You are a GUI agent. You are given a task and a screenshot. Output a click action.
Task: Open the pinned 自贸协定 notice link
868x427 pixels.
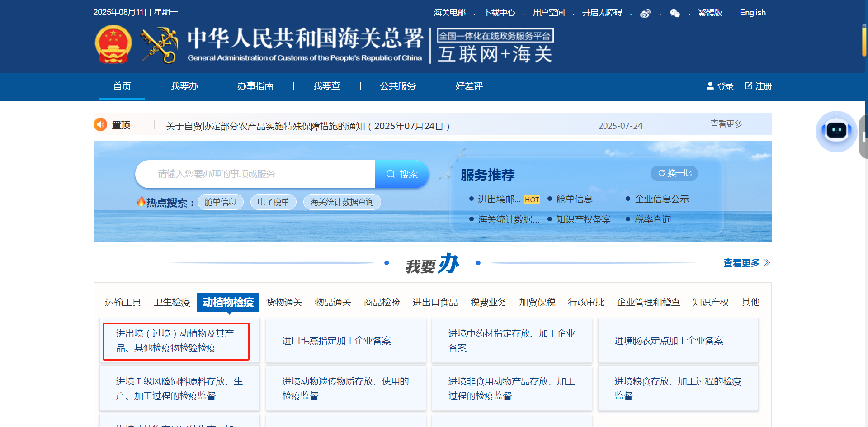click(x=308, y=126)
